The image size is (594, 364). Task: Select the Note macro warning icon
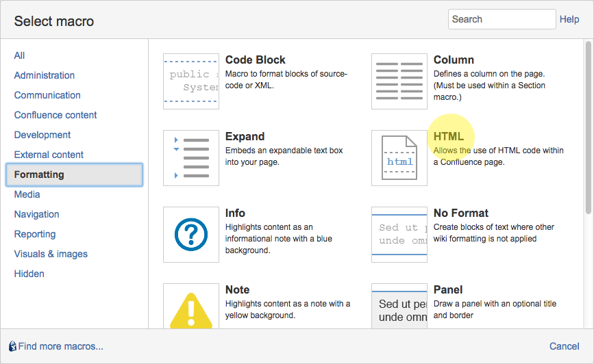191,307
